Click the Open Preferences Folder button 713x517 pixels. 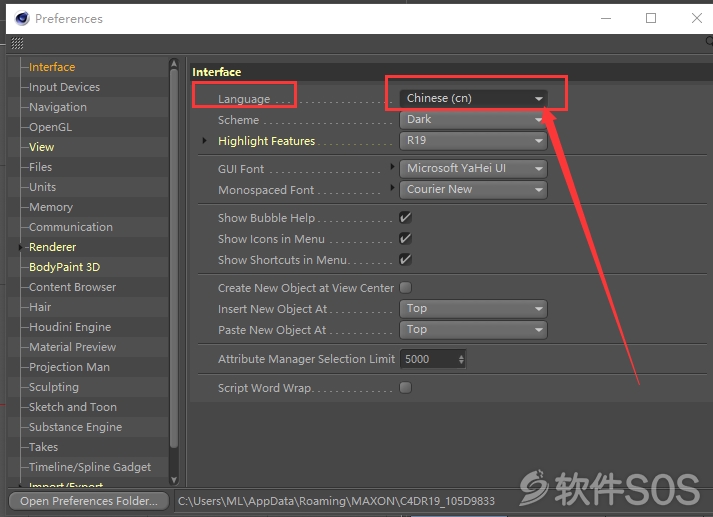click(x=89, y=501)
